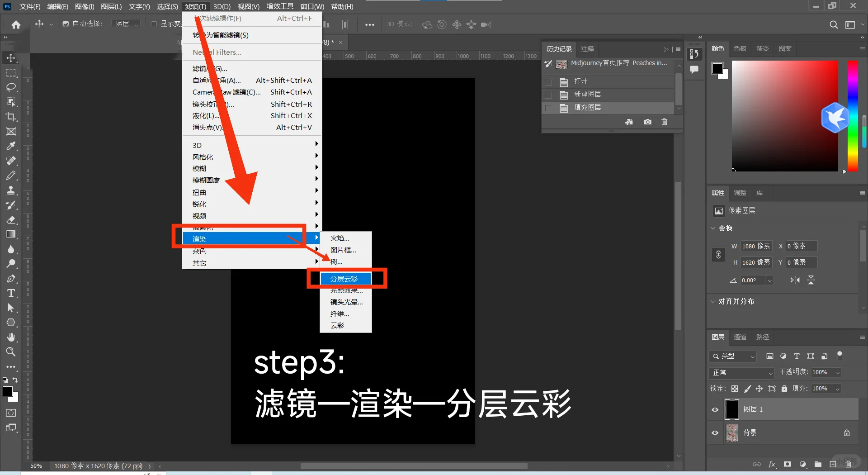
Task: Pick a color in the color field
Action: click(x=785, y=116)
